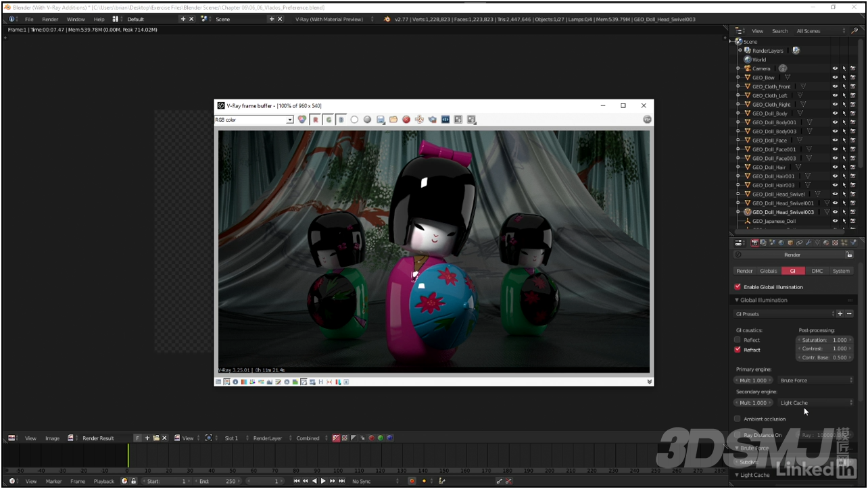Save rendered image via floppy disk icon
The height and width of the screenshot is (489, 868).
point(381,120)
